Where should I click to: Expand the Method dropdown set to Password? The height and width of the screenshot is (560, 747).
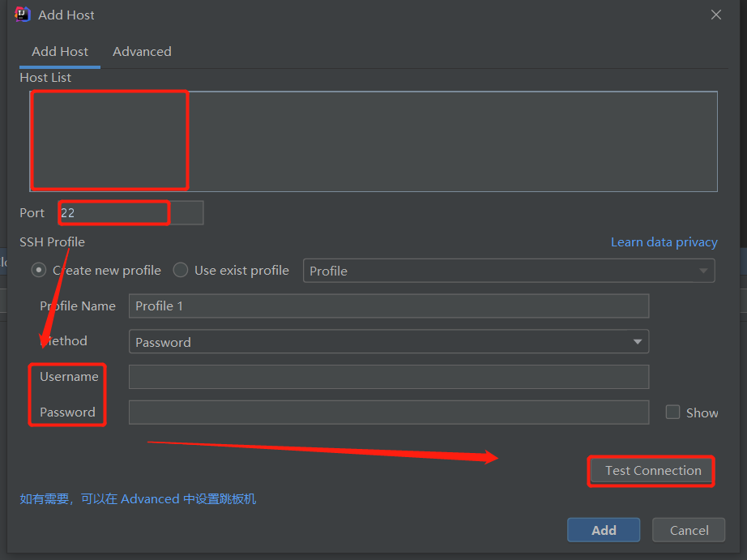tap(389, 342)
